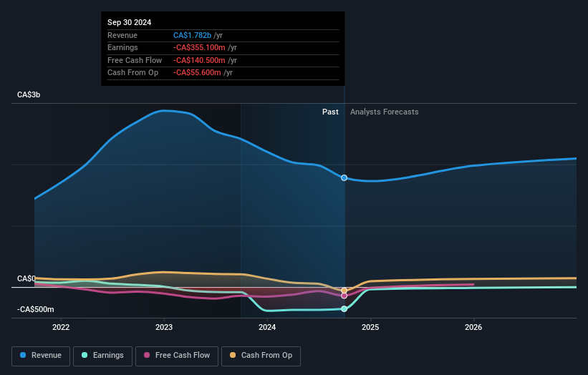Click the 2023 x-axis label

pyautogui.click(x=164, y=327)
